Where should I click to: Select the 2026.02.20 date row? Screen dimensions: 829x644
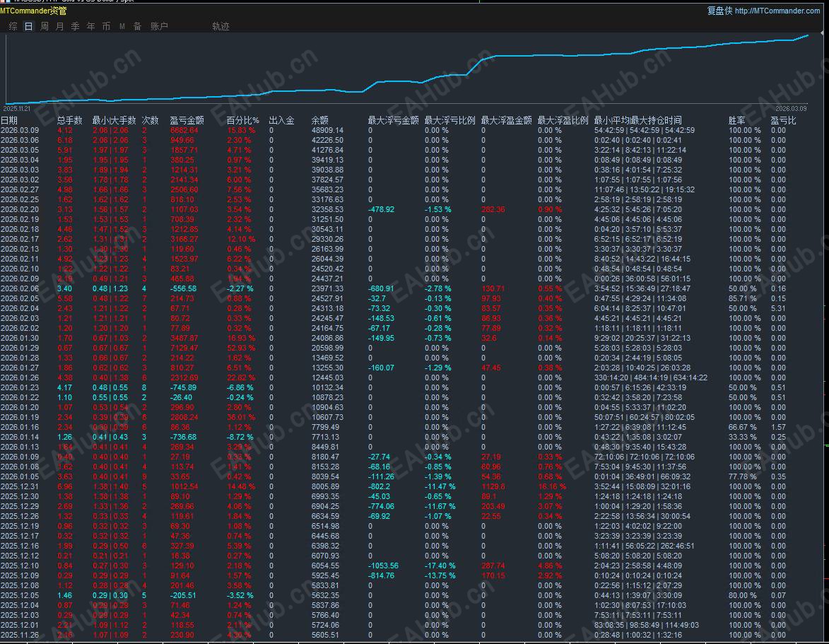20,209
